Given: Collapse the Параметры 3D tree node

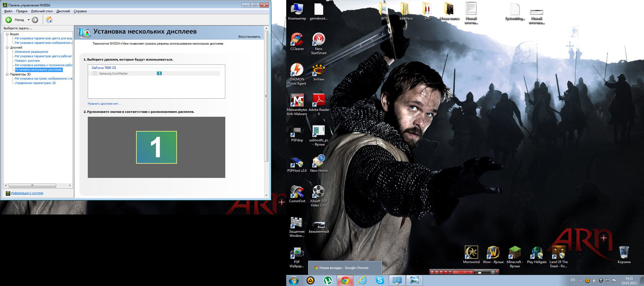Looking at the screenshot, I should 7,74.
